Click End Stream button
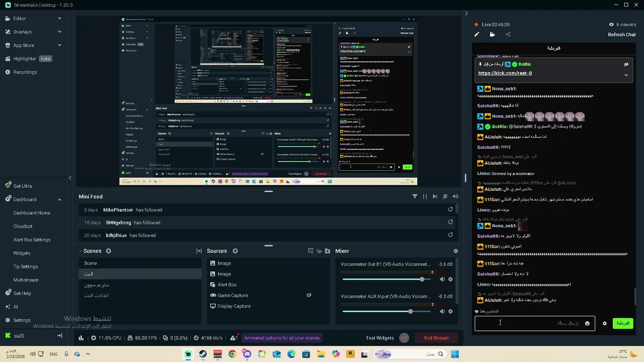 [x=436, y=338]
